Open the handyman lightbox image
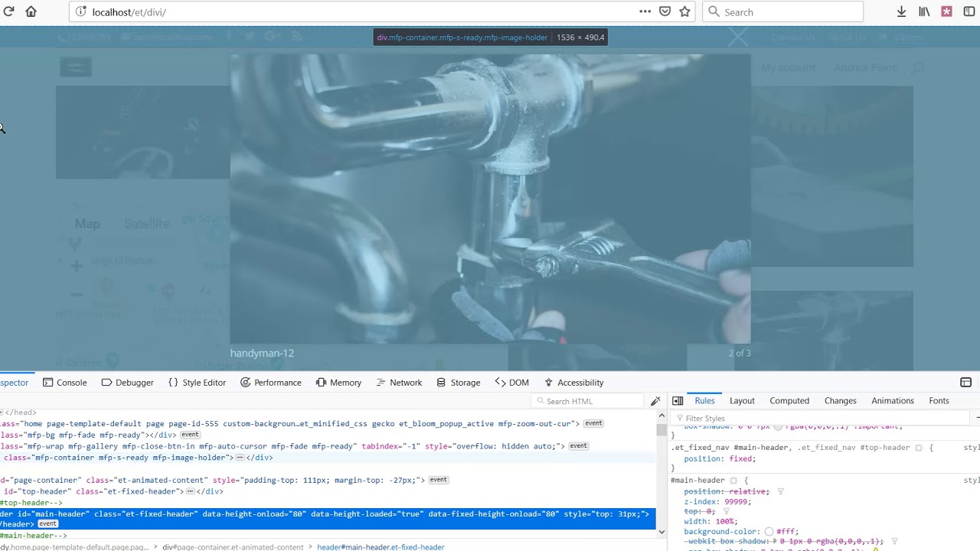Image resolution: width=980 pixels, height=551 pixels. [x=490, y=199]
